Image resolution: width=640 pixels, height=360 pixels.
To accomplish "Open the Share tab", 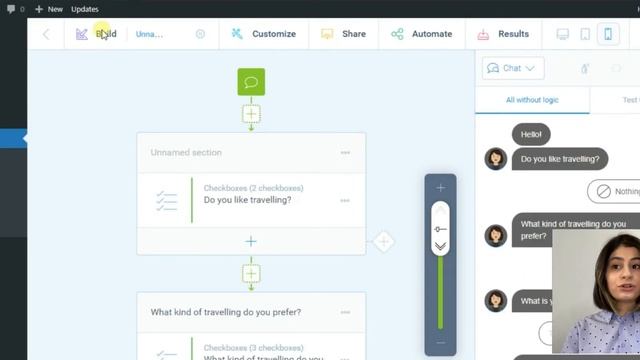I will pyautogui.click(x=343, y=34).
